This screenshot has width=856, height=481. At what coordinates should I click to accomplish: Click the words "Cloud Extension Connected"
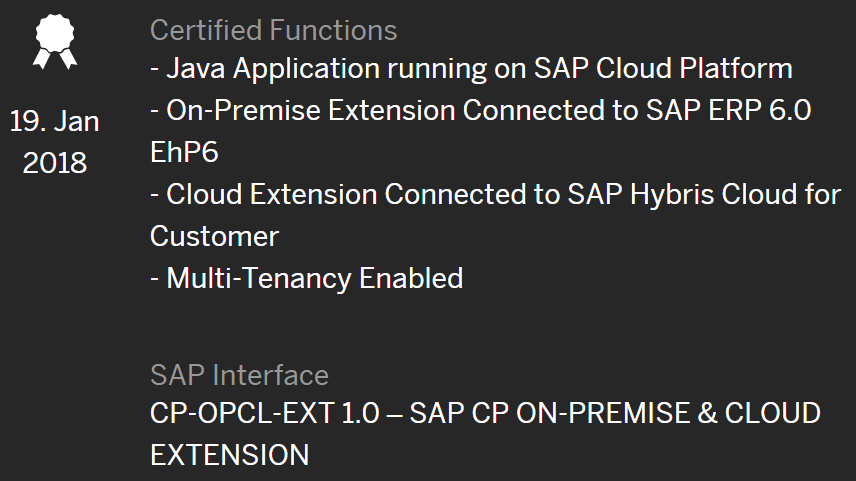click(x=363, y=194)
